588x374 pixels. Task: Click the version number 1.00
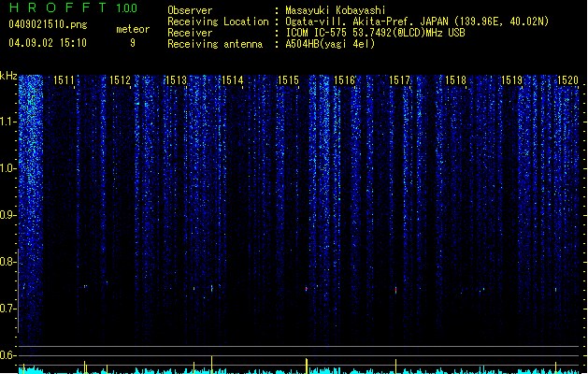point(127,8)
